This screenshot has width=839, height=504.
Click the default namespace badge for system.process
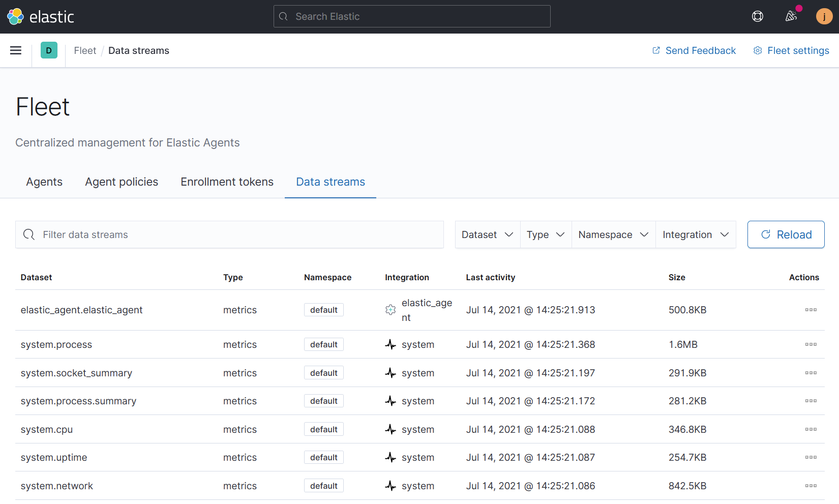coord(324,344)
